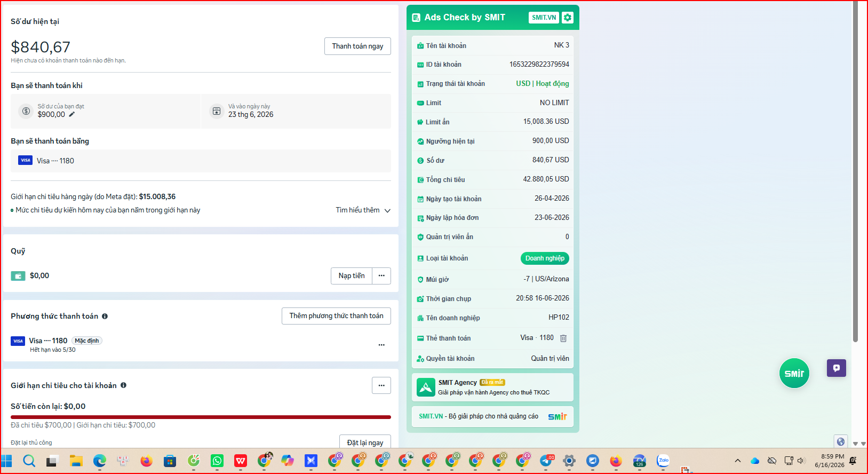
Task: Open Telegram from the taskbar
Action: (546, 461)
